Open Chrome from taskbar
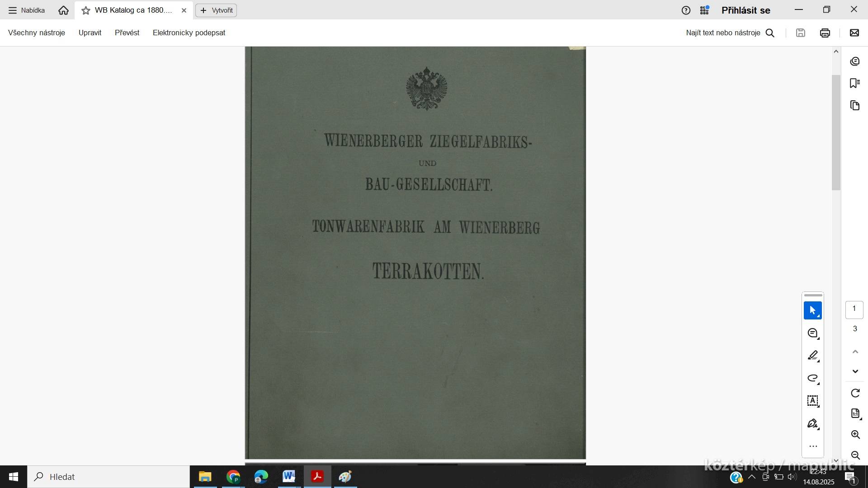The image size is (868, 488). click(233, 477)
